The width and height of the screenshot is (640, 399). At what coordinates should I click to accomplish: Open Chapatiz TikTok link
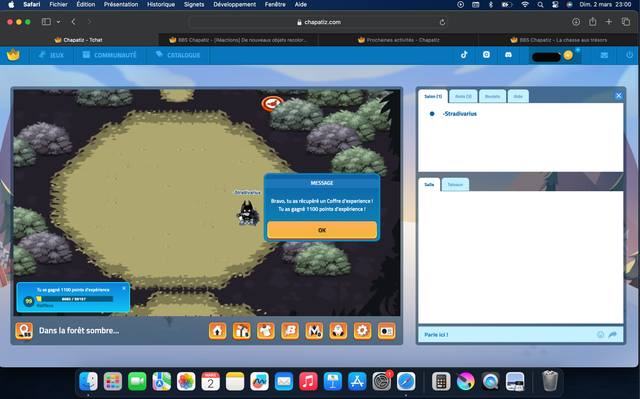point(464,55)
